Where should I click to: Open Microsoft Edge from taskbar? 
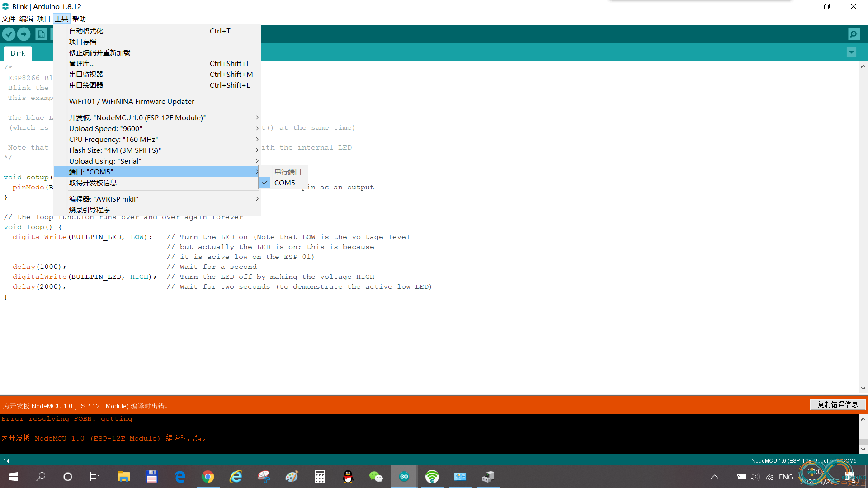pyautogui.click(x=180, y=477)
